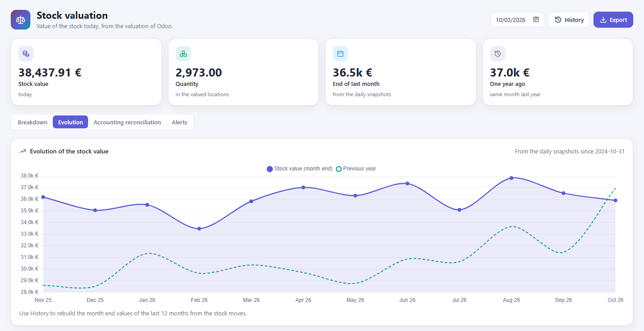Screen dimensions: 644x331
Task: Click the Mar 26 stock value data point
Action: 251,201
